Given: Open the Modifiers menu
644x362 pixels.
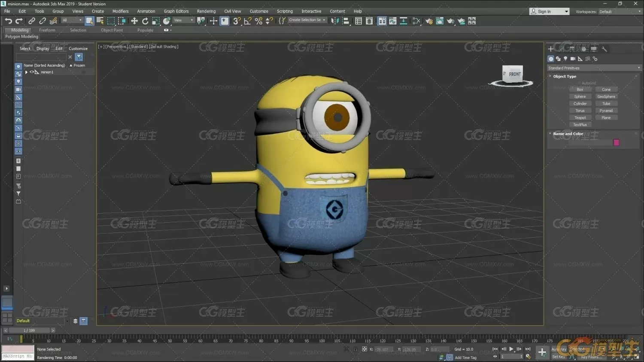Looking at the screenshot, I should tap(120, 11).
